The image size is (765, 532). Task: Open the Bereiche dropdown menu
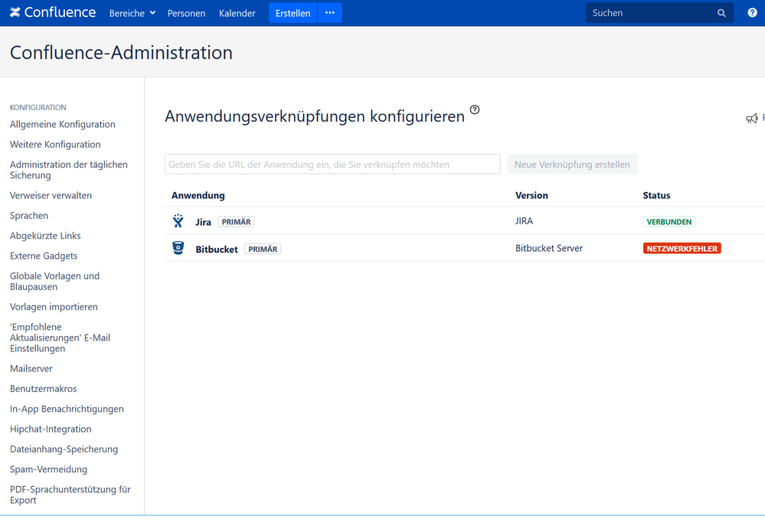pyautogui.click(x=132, y=13)
